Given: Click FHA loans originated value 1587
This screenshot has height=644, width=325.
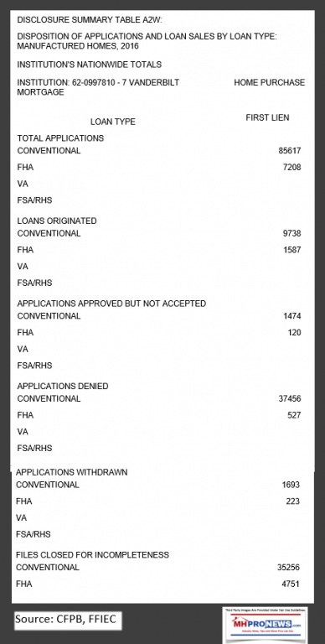Looking at the screenshot, I should click(x=292, y=250).
